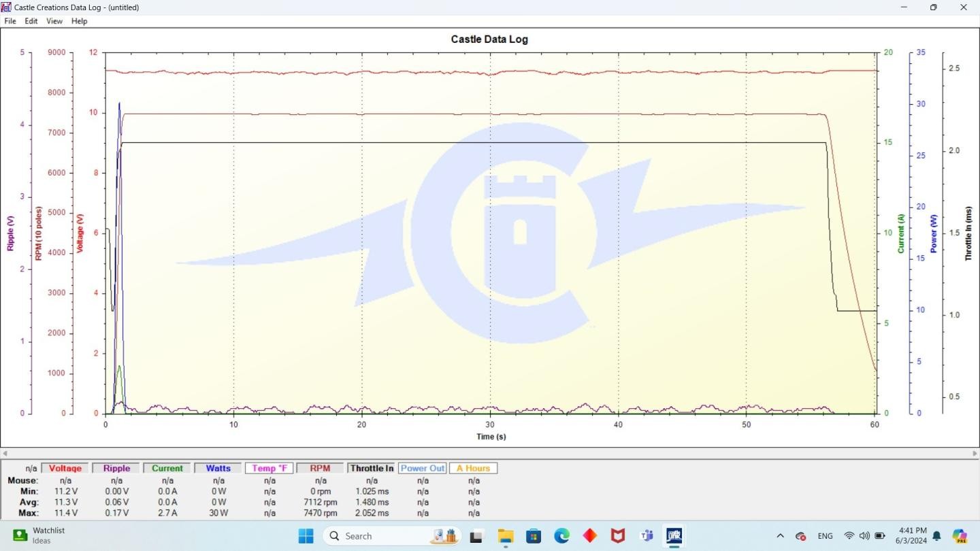Check the battery status icon

(880, 536)
